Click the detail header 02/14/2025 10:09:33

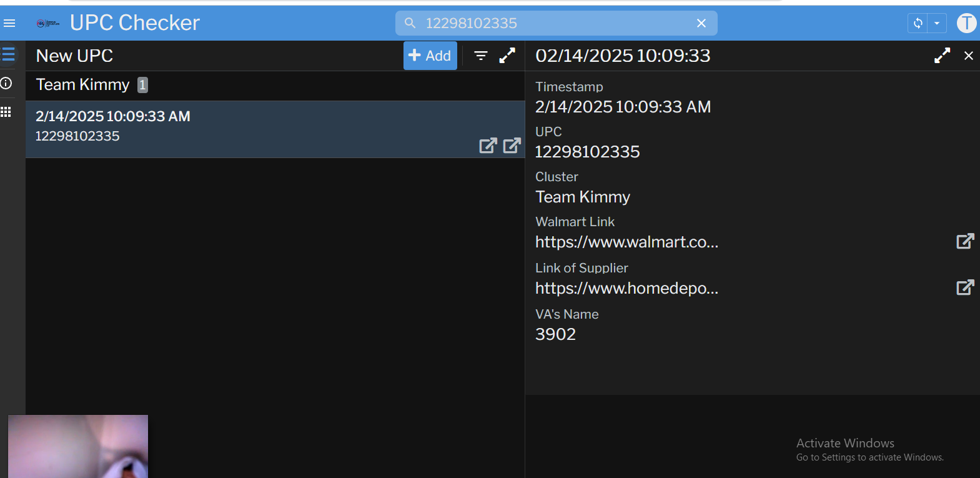[x=623, y=56]
